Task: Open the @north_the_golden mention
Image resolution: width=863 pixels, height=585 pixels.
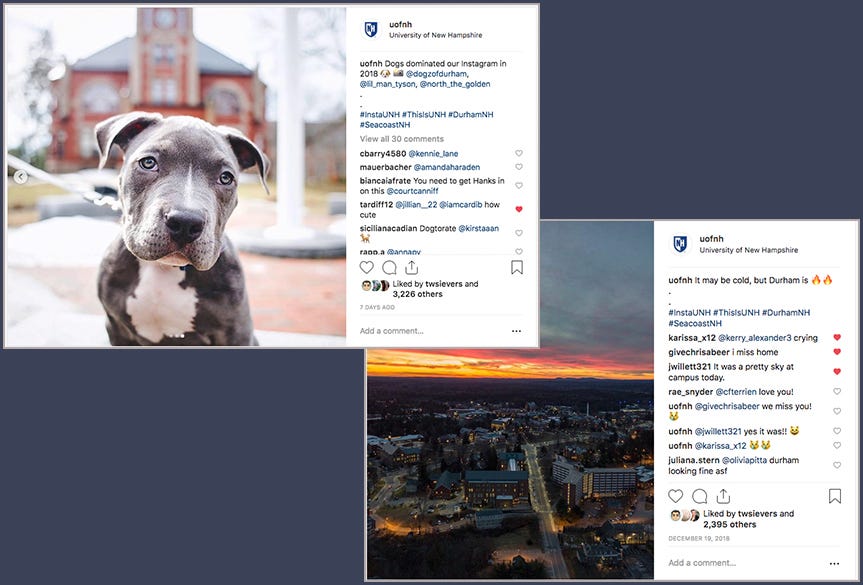Action: click(455, 84)
